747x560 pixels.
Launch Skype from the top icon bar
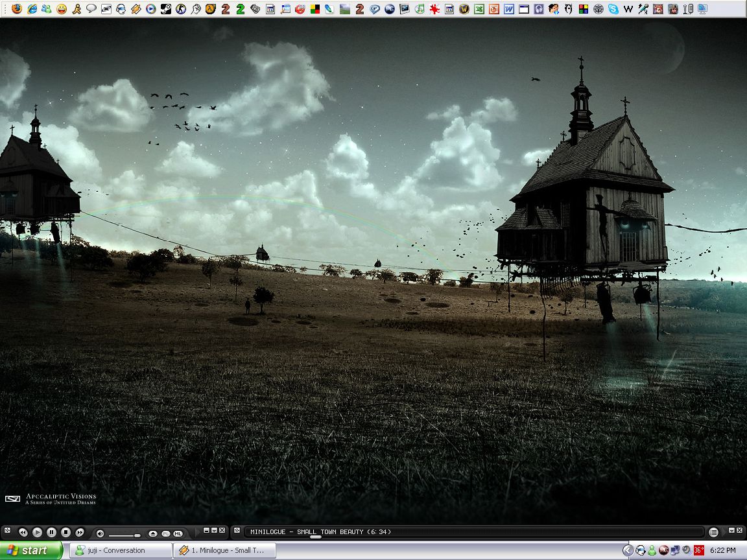613,9
